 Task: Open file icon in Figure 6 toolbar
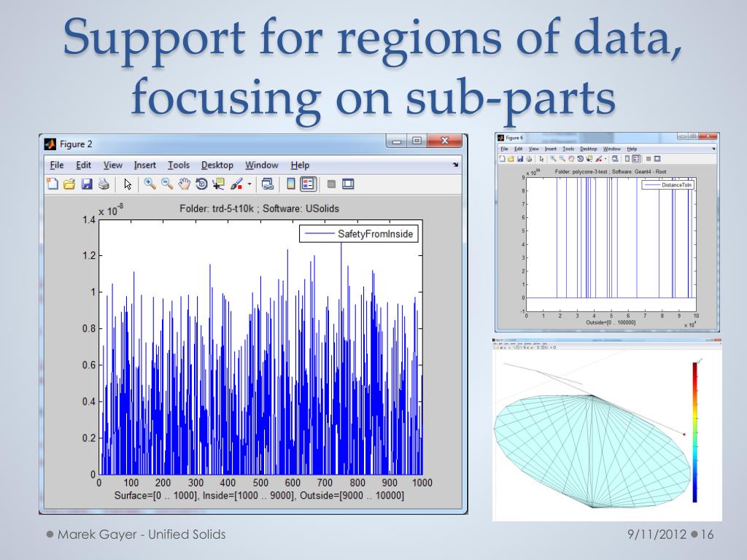(x=511, y=159)
